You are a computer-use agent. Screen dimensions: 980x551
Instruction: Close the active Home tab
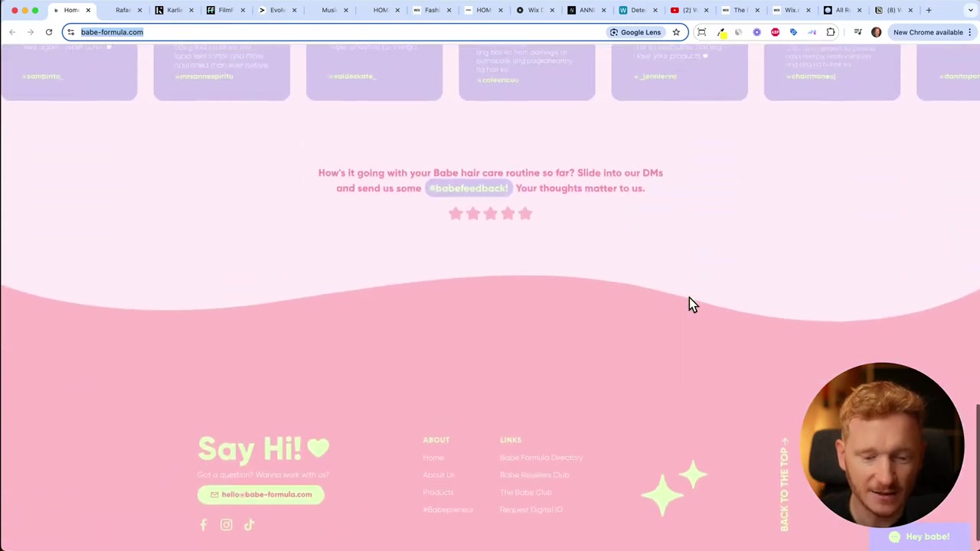88,10
